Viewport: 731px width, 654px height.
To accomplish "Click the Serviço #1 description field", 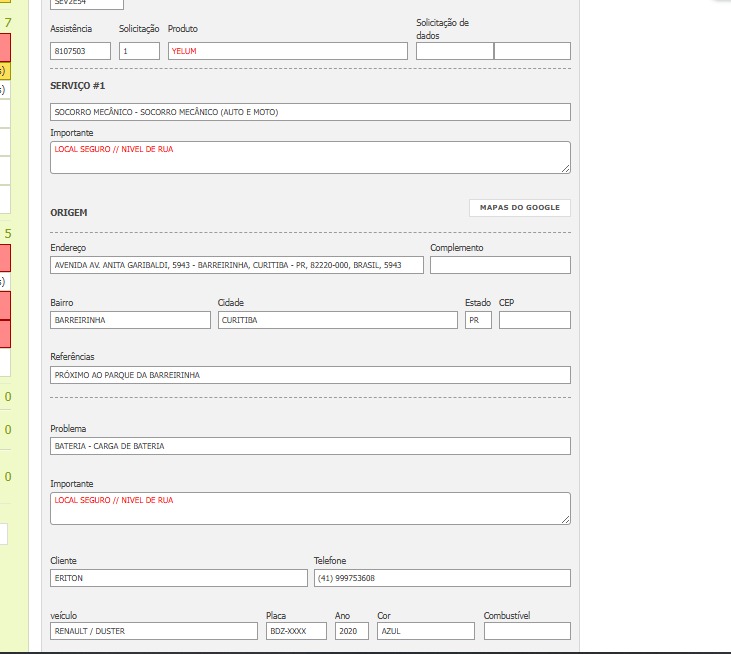I will [310, 112].
